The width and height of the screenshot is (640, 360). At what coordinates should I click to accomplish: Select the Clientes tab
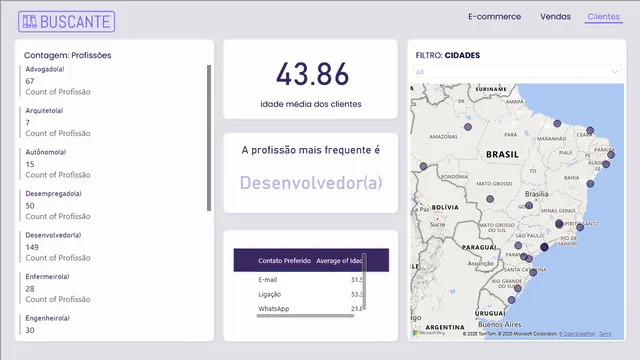point(603,17)
